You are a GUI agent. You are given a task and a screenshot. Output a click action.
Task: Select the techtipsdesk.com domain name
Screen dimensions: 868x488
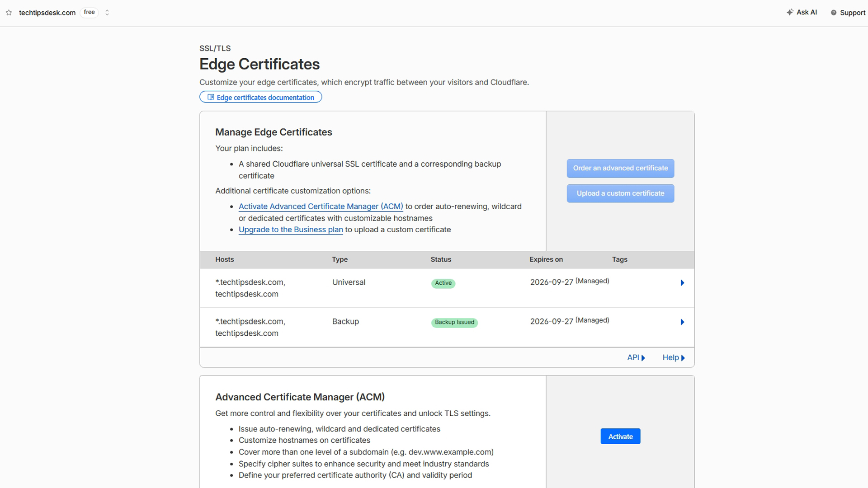pyautogui.click(x=47, y=13)
